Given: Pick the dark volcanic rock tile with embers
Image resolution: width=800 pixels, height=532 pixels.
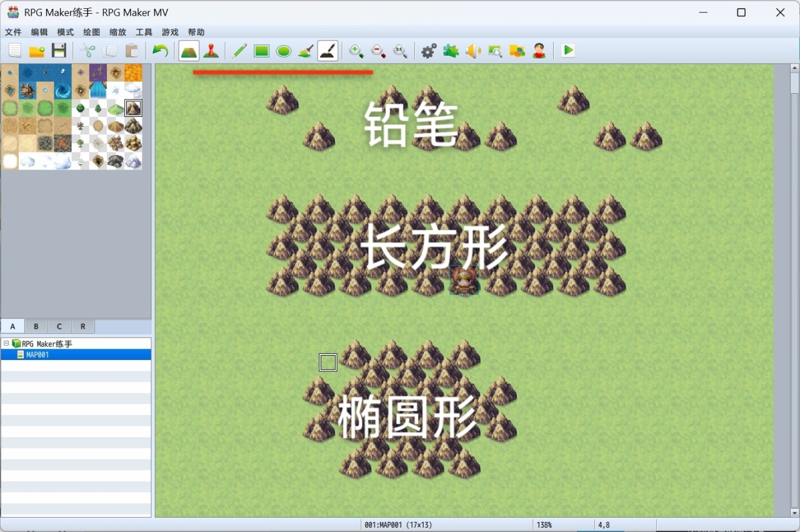Looking at the screenshot, I should pyautogui.click(x=62, y=143).
